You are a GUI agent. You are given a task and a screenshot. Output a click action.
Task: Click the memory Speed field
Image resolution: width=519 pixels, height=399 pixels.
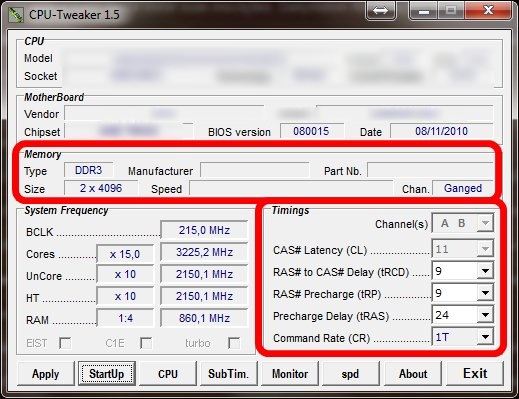pyautogui.click(x=291, y=188)
